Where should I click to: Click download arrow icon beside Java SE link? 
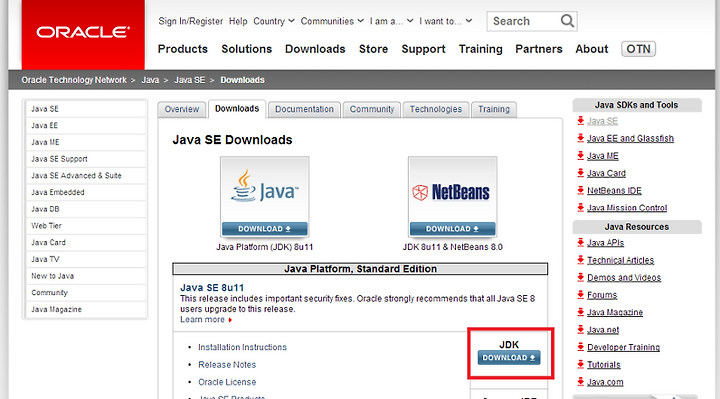point(580,121)
